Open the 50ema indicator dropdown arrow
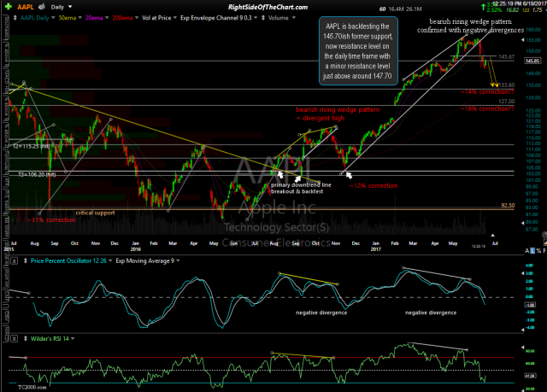The height and width of the screenshot is (392, 547). [79, 18]
